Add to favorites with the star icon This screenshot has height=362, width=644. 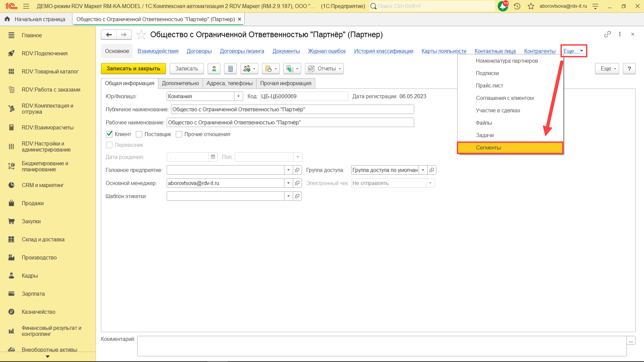click(x=142, y=35)
